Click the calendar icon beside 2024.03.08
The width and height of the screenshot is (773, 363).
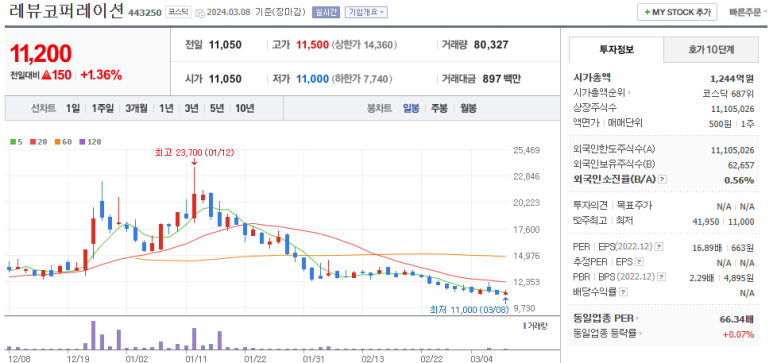(x=200, y=12)
